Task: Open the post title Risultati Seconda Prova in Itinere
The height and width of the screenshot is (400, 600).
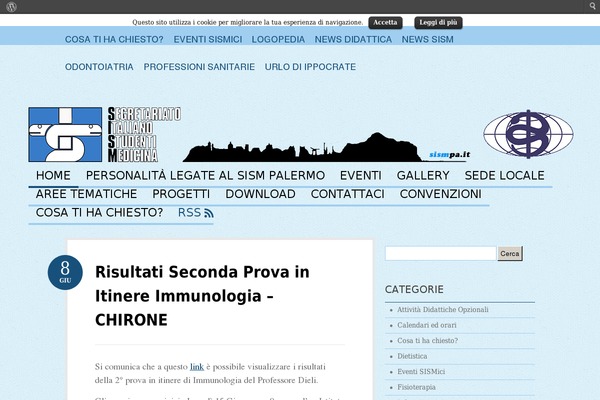Action: tap(202, 296)
